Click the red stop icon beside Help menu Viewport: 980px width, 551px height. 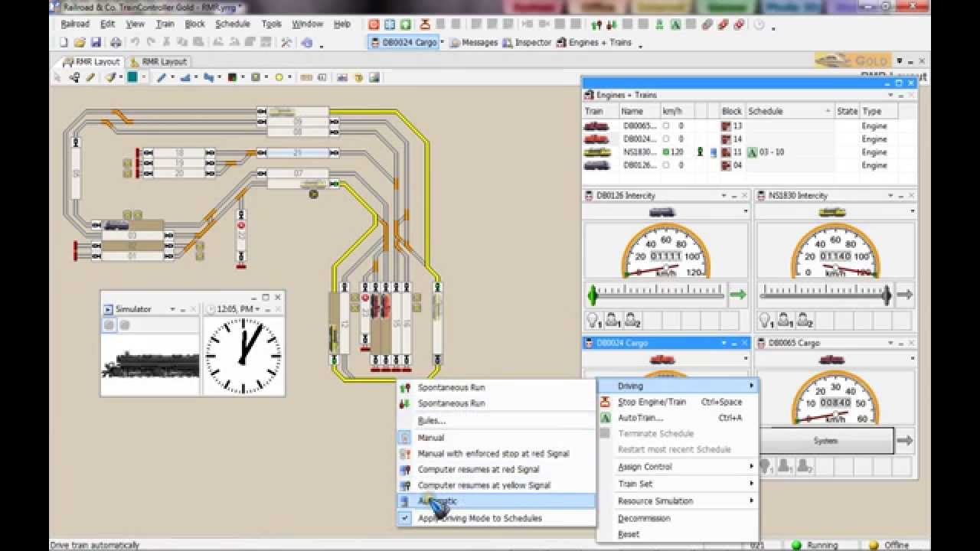pyautogui.click(x=374, y=24)
